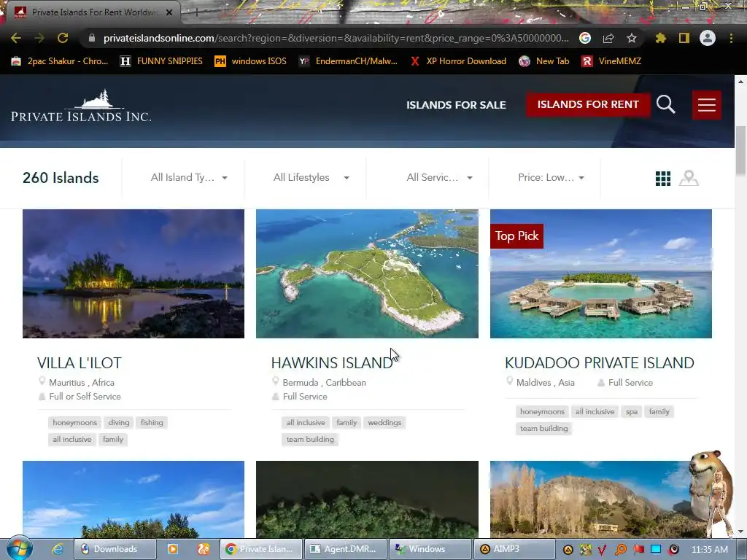Open the Price: Low sorting dropdown
This screenshot has width=747, height=560.
551,178
